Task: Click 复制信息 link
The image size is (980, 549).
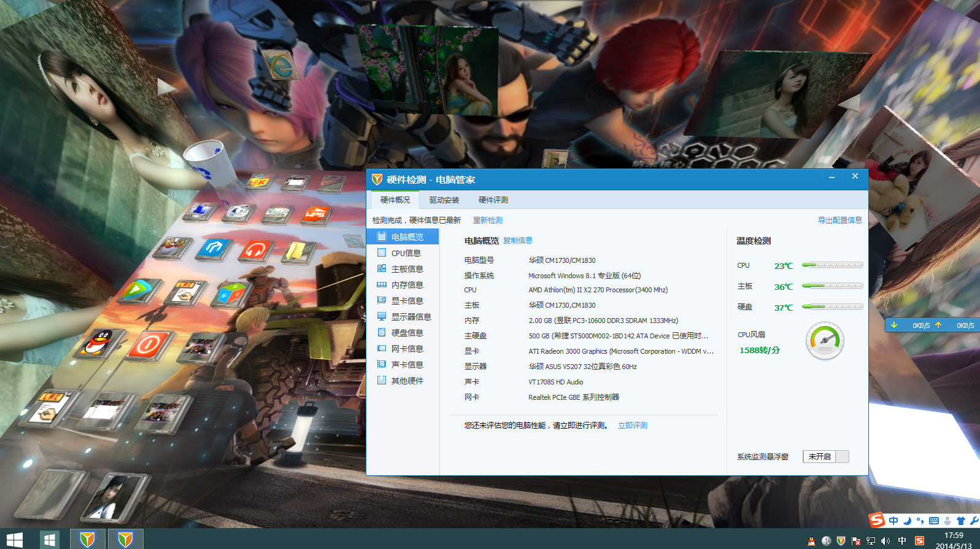Action: pos(518,241)
